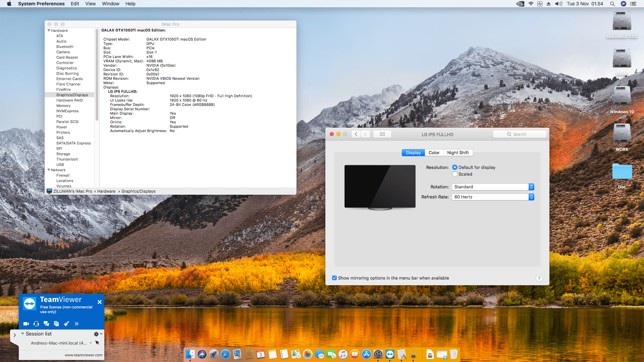Open the Rotation dropdown
Image resolution: width=644 pixels, height=362 pixels.
(x=492, y=187)
